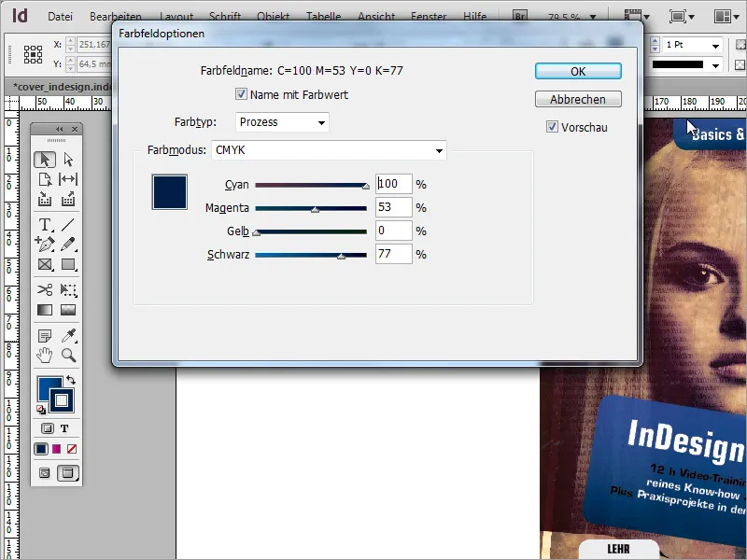Image resolution: width=747 pixels, height=560 pixels.
Task: Select the Hand tool
Action: coord(45,356)
